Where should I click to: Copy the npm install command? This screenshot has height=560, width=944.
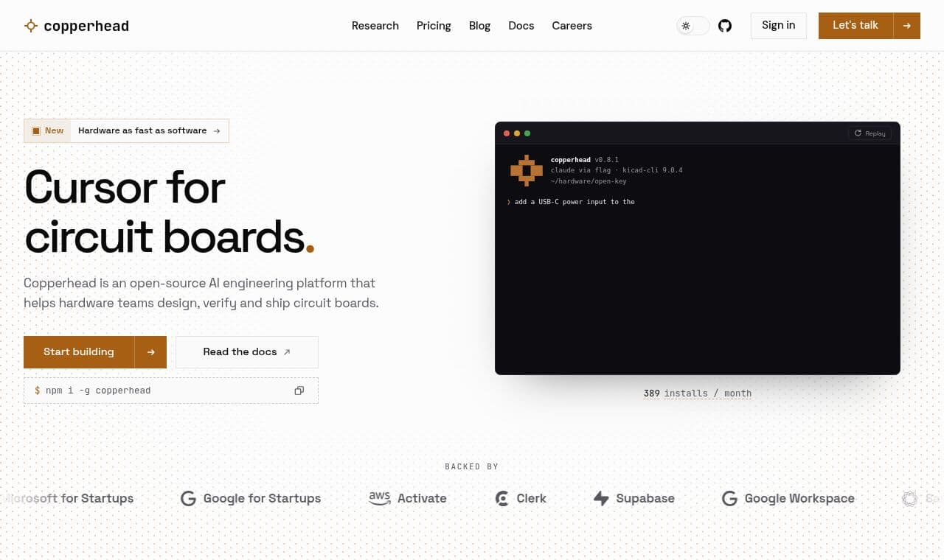point(299,391)
